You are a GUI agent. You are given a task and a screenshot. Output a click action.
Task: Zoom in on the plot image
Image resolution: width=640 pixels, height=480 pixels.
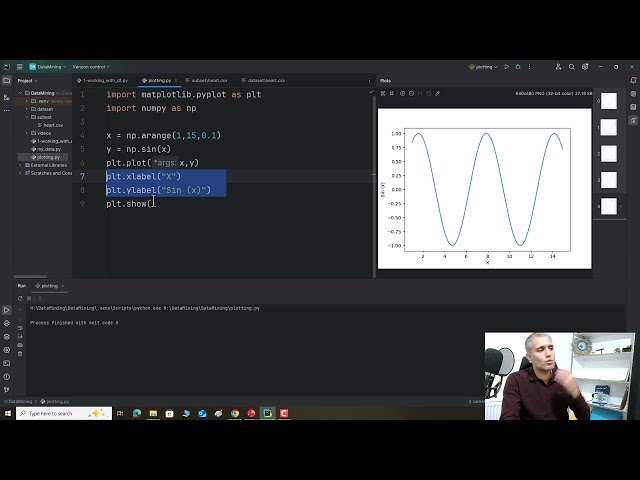pyautogui.click(x=402, y=93)
